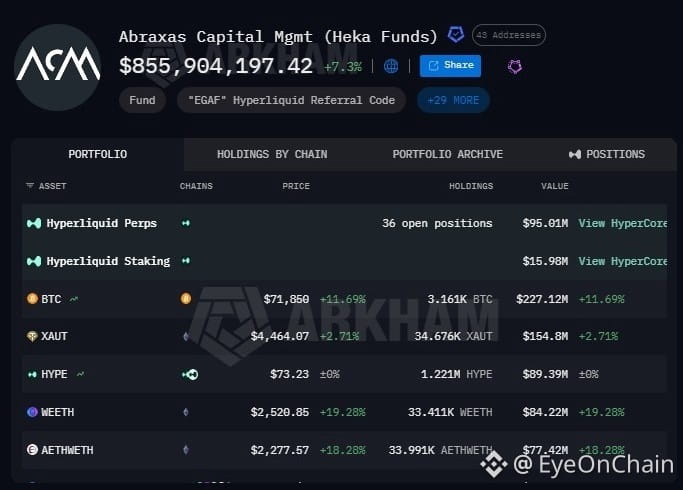Click the globe website icon

[x=391, y=66]
